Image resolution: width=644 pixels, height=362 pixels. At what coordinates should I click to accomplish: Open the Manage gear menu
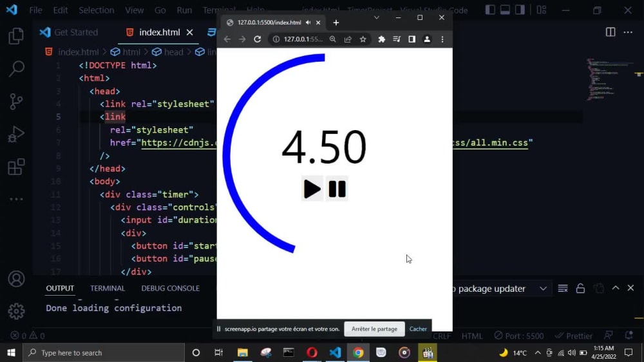[16, 311]
